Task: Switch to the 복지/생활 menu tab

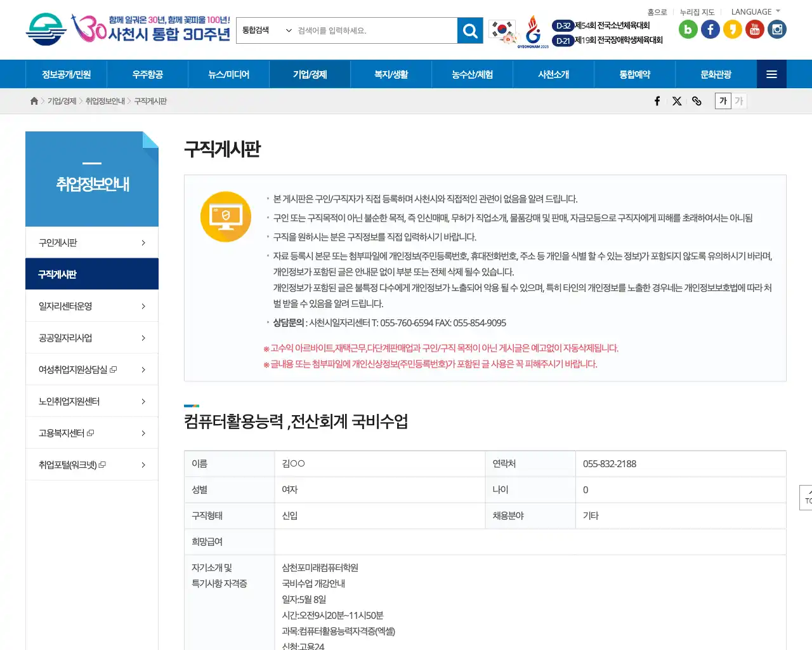Action: 390,74
